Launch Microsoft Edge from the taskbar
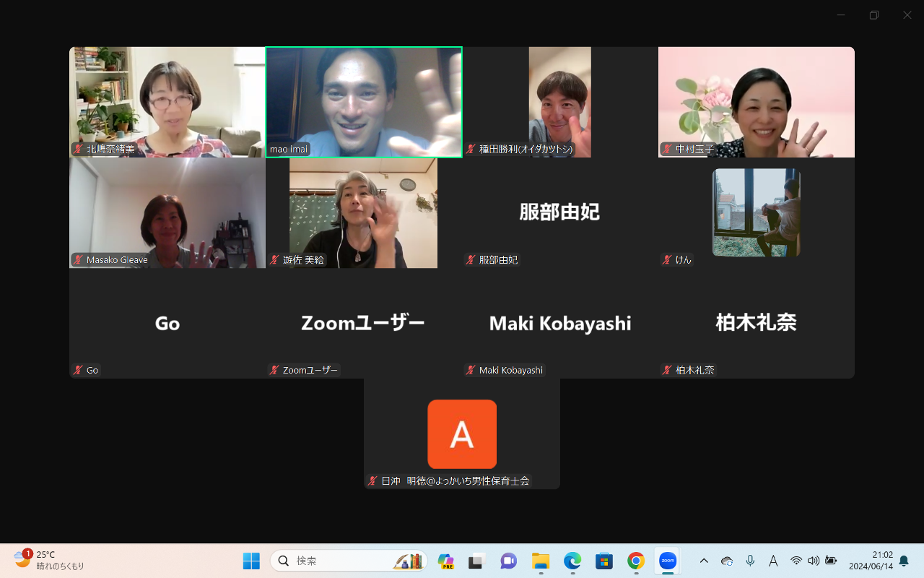This screenshot has width=924, height=578. tap(572, 561)
